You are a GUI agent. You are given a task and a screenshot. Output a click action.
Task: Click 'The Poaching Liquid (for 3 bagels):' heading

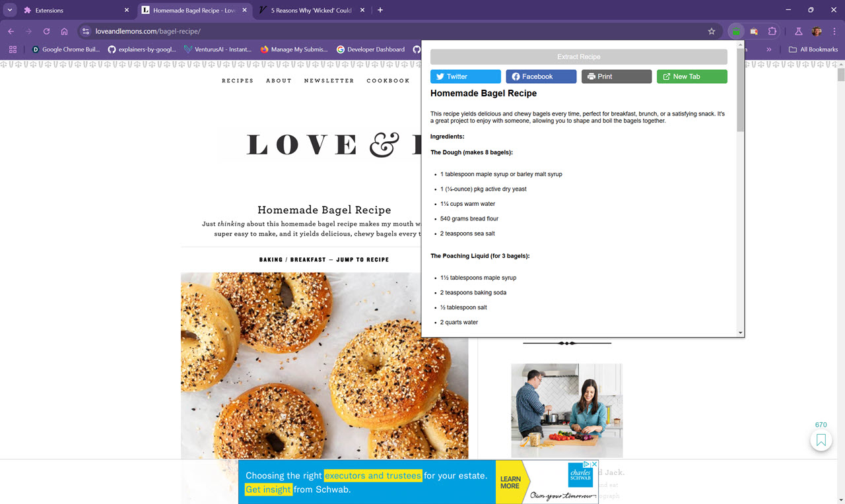point(480,256)
